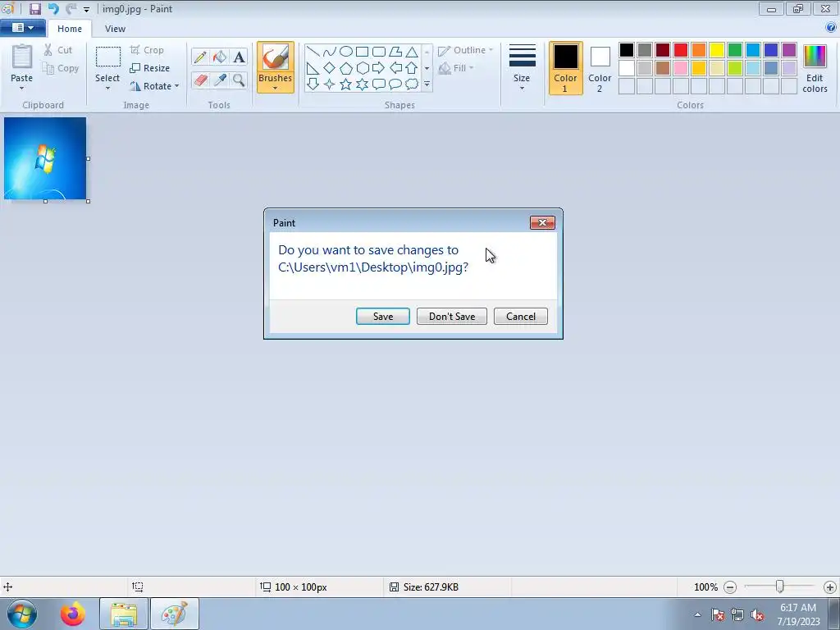Click the Brushes tool icon
Screen dimensions: 840x630
(276, 57)
